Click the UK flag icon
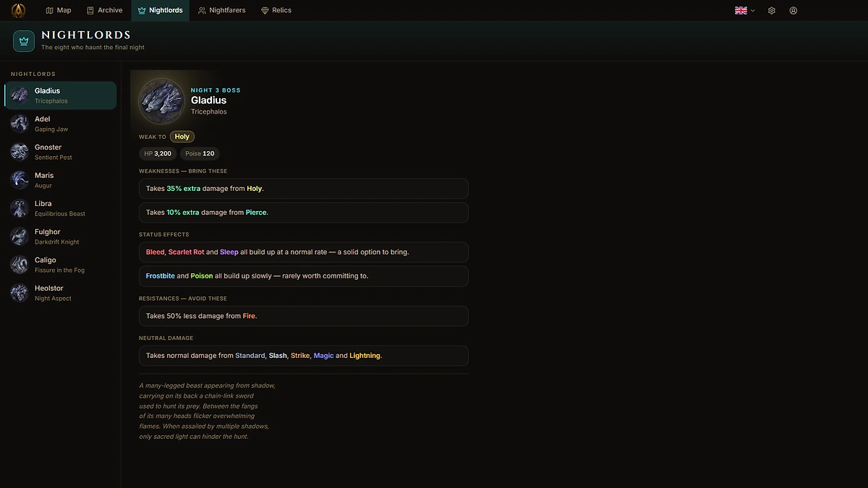868x488 pixels. click(x=741, y=10)
